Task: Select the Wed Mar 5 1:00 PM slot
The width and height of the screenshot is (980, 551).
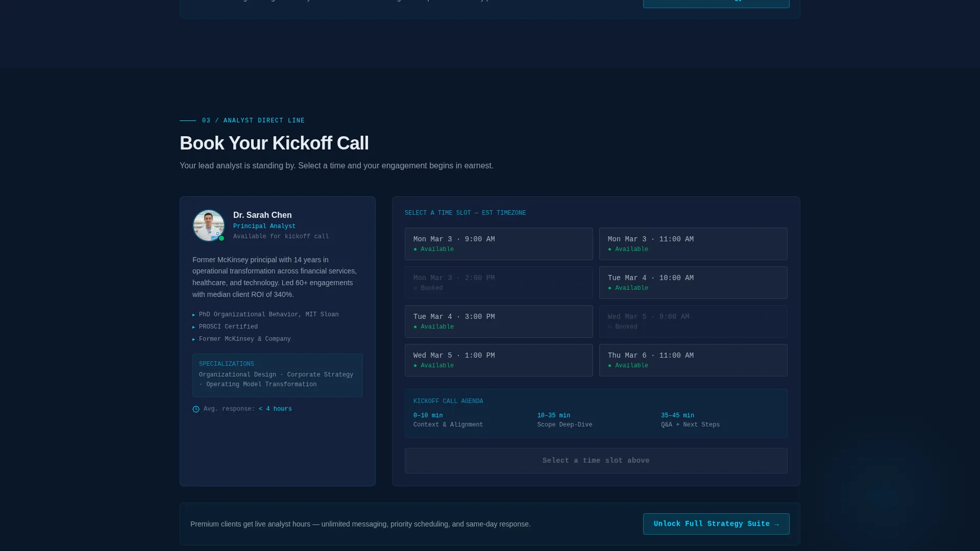Action: [499, 360]
